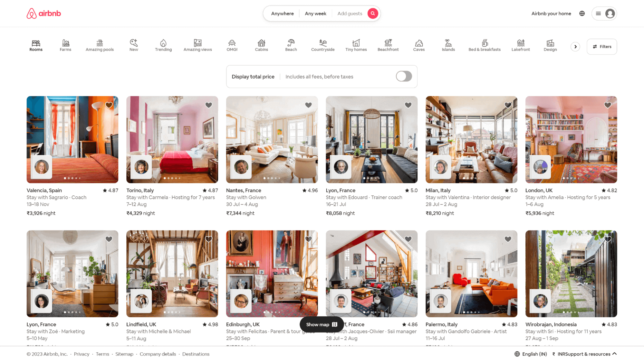Toggle the Display total price switch
The width and height of the screenshot is (644, 362).
[x=403, y=76]
